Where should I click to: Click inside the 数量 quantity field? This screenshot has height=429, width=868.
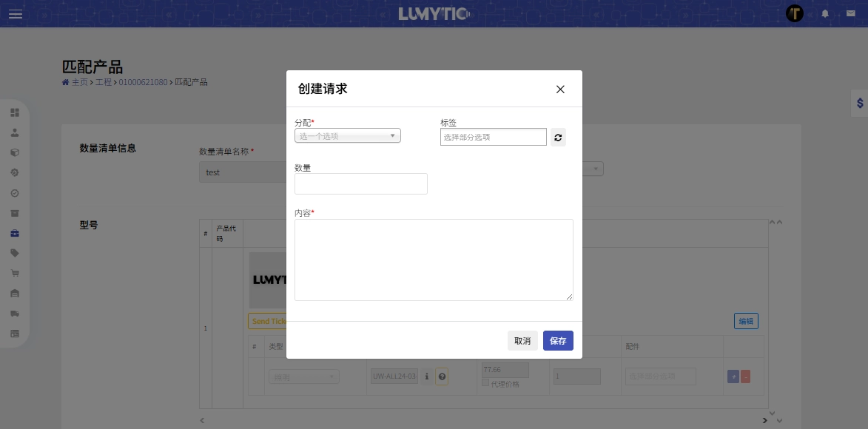361,183
